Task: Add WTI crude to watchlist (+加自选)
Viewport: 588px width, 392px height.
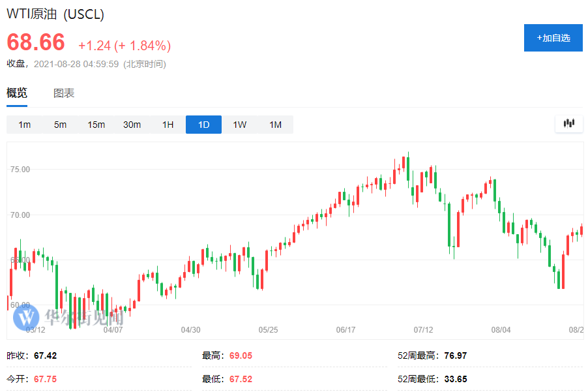Action: 553,38
